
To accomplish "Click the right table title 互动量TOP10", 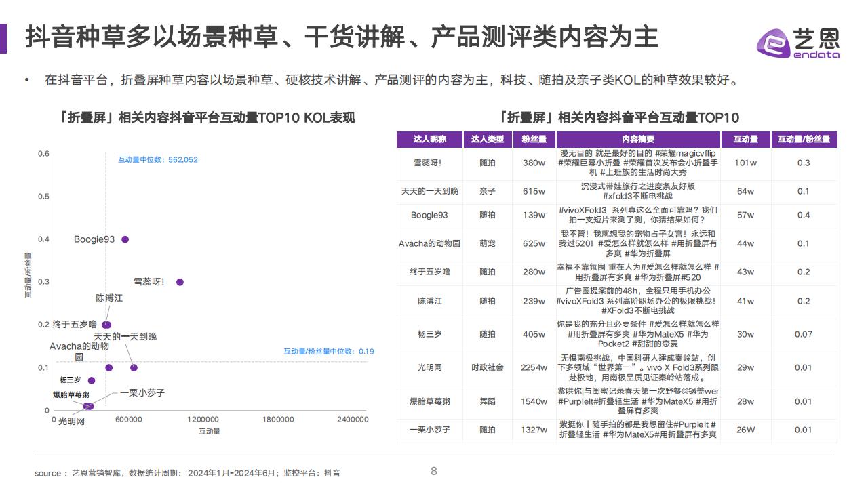I will (x=618, y=117).
